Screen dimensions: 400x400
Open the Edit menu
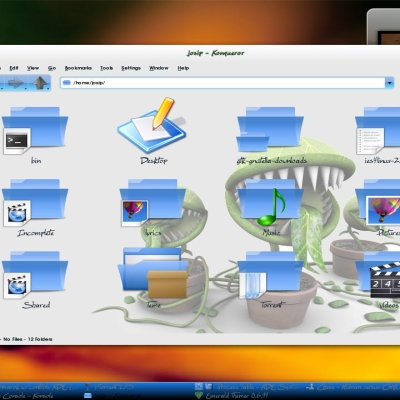14,68
